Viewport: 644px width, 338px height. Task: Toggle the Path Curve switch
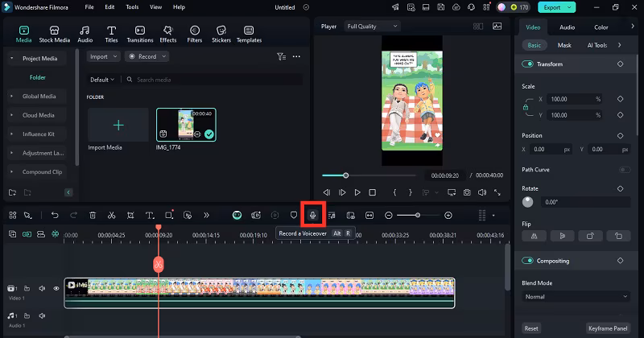[625, 170]
